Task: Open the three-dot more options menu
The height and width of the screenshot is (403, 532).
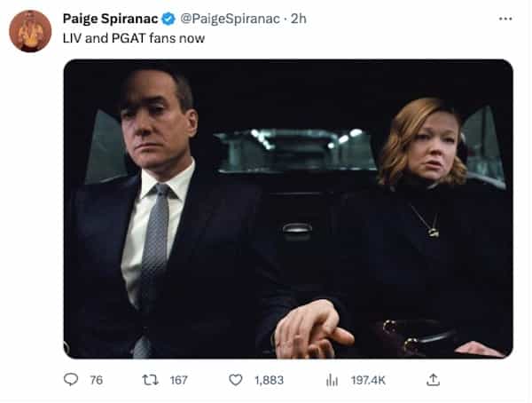Action: (505, 19)
